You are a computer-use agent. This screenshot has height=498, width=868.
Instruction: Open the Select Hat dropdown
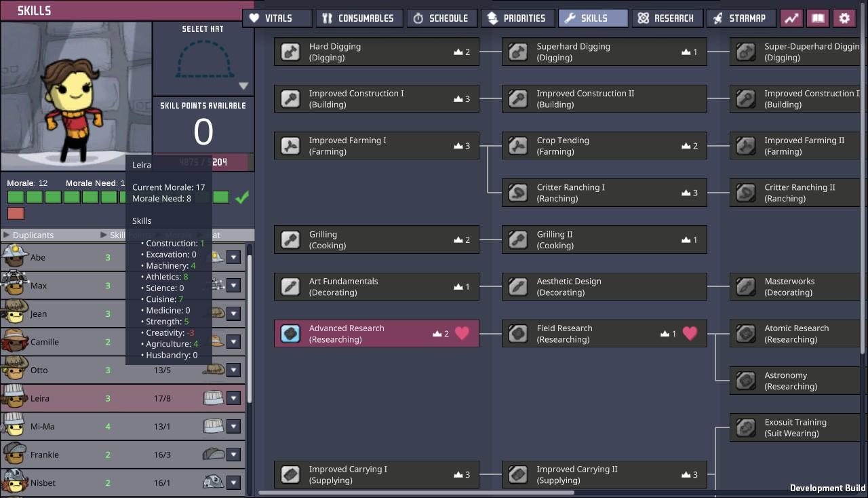pos(243,86)
